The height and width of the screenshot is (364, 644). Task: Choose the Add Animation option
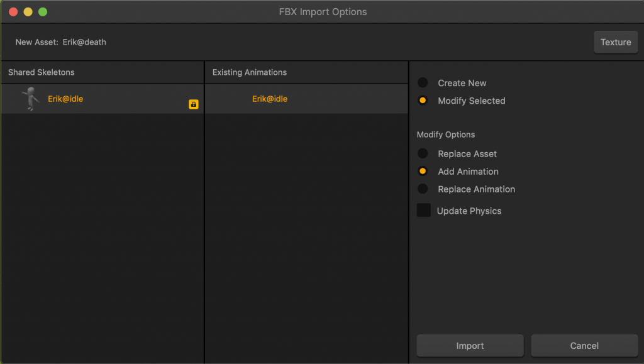pyautogui.click(x=423, y=171)
